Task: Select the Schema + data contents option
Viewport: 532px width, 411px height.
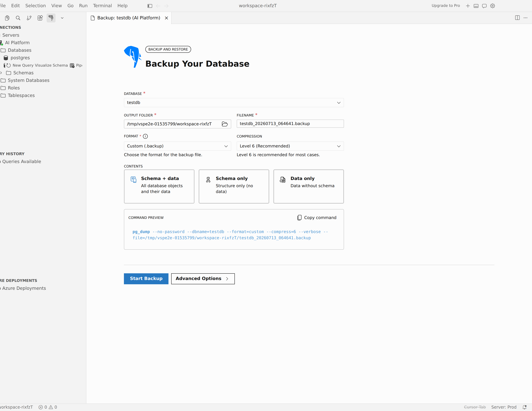Action: point(159,186)
